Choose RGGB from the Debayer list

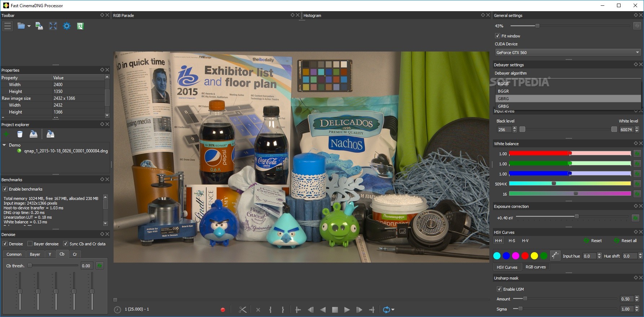pyautogui.click(x=568, y=84)
